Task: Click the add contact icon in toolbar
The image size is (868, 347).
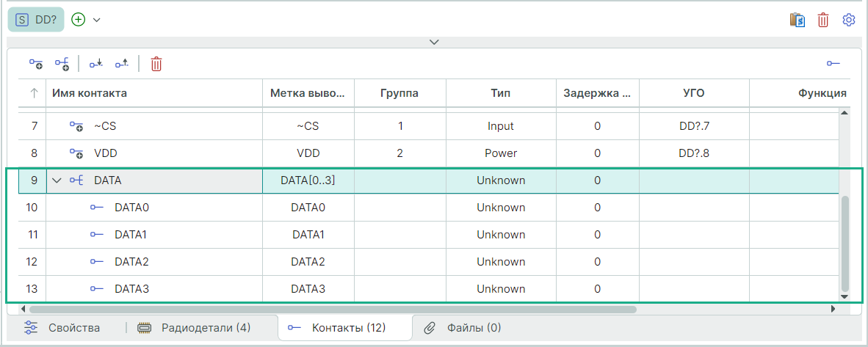Action: click(36, 64)
